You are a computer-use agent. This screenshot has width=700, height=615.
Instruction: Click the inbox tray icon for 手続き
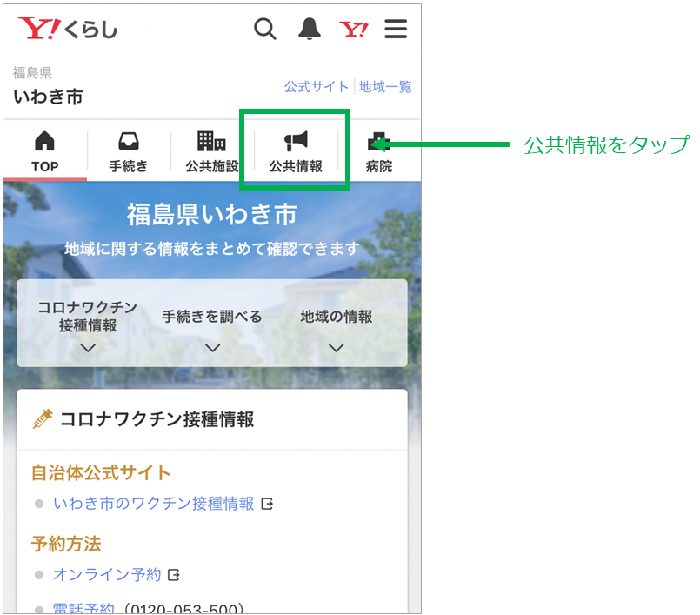pos(129,141)
